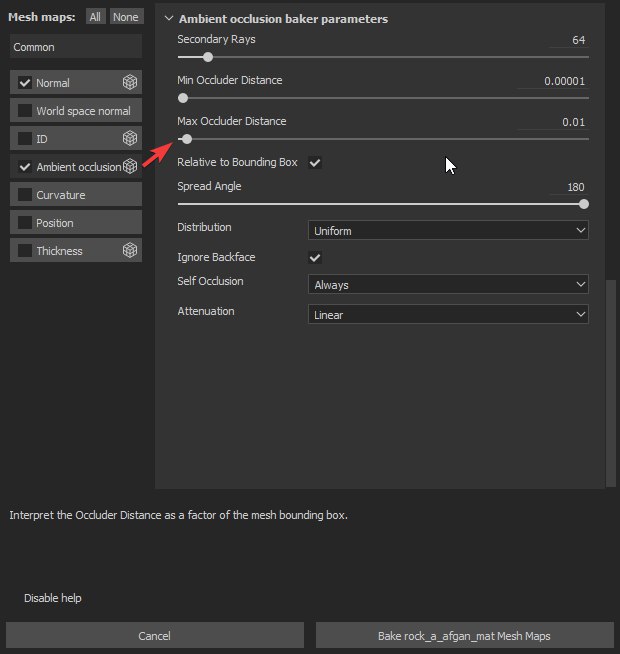
Task: Click the Cancel button
Action: coord(154,635)
